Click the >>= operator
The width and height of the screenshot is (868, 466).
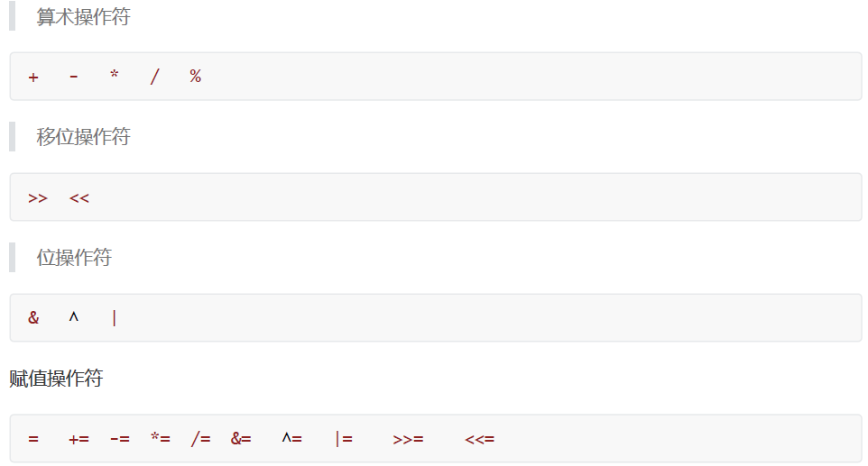point(408,439)
